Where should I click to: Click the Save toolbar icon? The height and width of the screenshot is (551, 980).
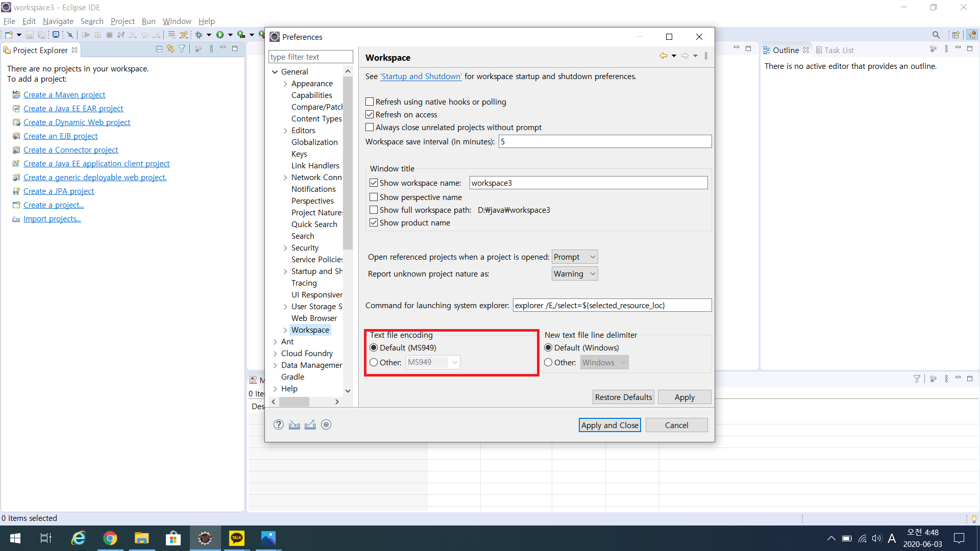coord(30,35)
